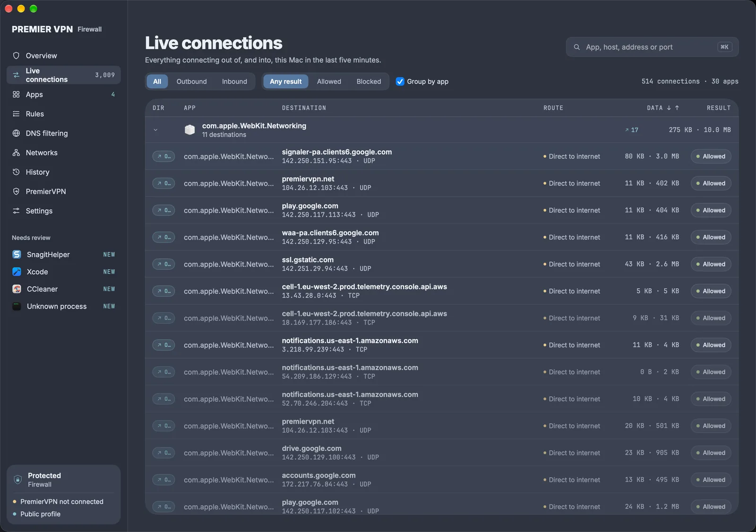Click the Networks topology icon
756x532 pixels.
pos(16,153)
